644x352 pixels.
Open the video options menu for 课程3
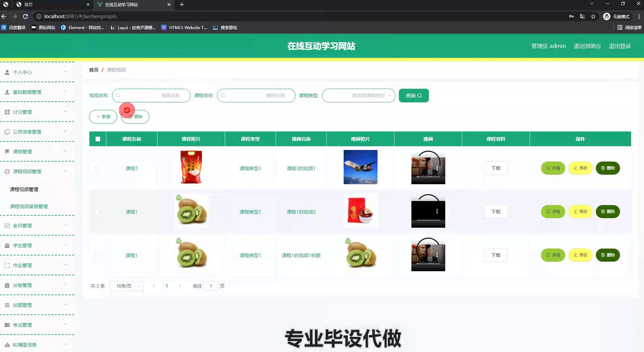pos(437,168)
